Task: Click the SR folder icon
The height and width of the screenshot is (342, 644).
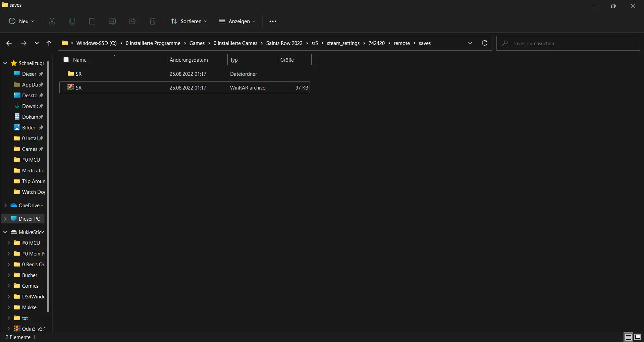Action: click(70, 73)
